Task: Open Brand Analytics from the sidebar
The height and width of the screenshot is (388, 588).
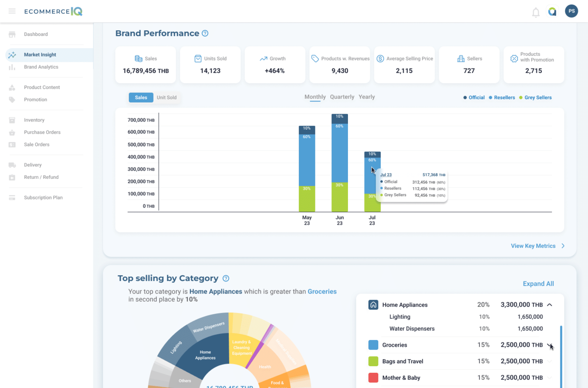Action: (x=41, y=67)
